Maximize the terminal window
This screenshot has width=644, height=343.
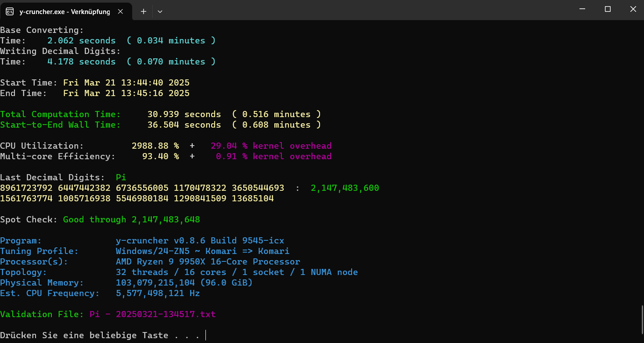click(608, 9)
